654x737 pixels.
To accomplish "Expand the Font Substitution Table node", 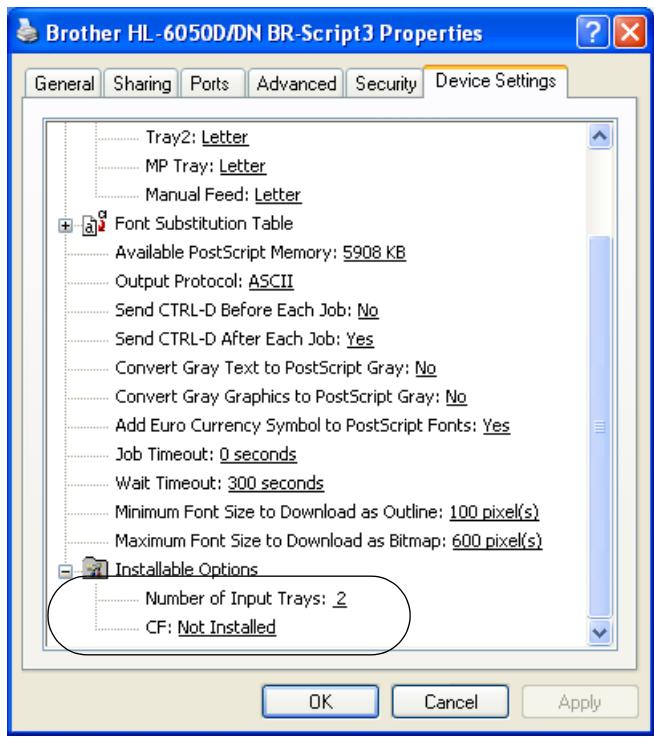I will 65,226.
